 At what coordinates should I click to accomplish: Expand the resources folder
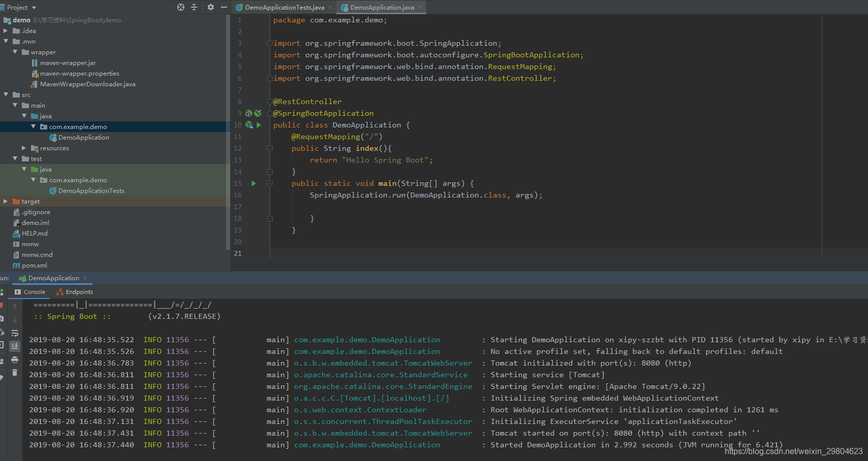24,148
